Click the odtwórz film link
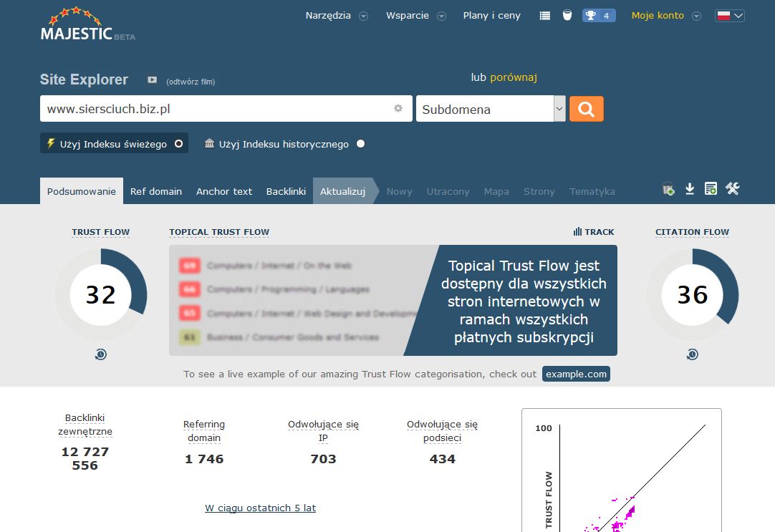The image size is (775, 532). pos(191,82)
